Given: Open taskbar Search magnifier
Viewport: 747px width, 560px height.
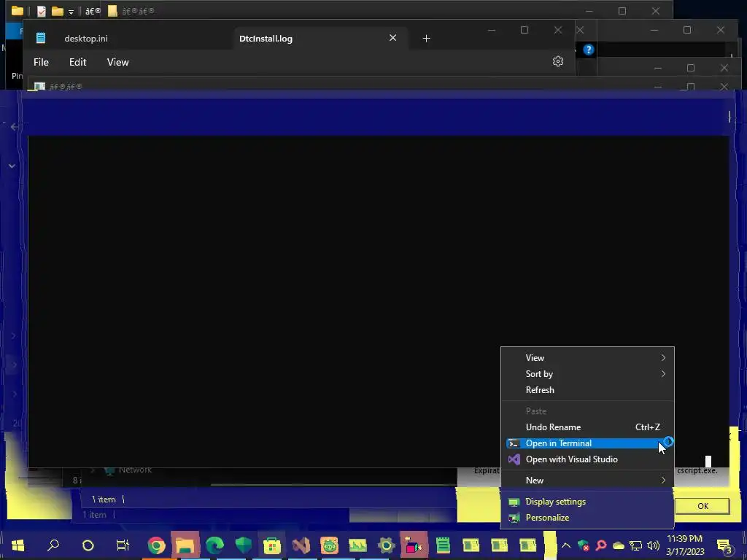Looking at the screenshot, I should pos(53,545).
